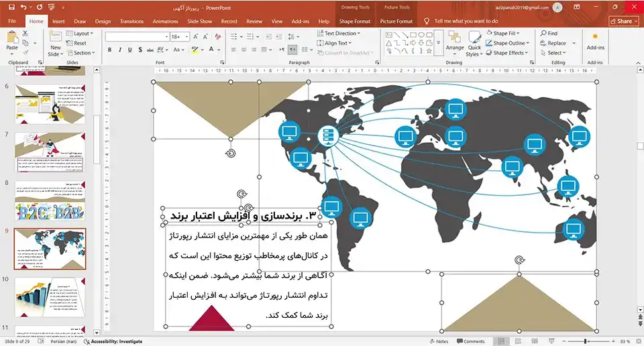Viewport: 644px width, 346px height.
Task: Insert a New Slide
Action: pos(56,44)
